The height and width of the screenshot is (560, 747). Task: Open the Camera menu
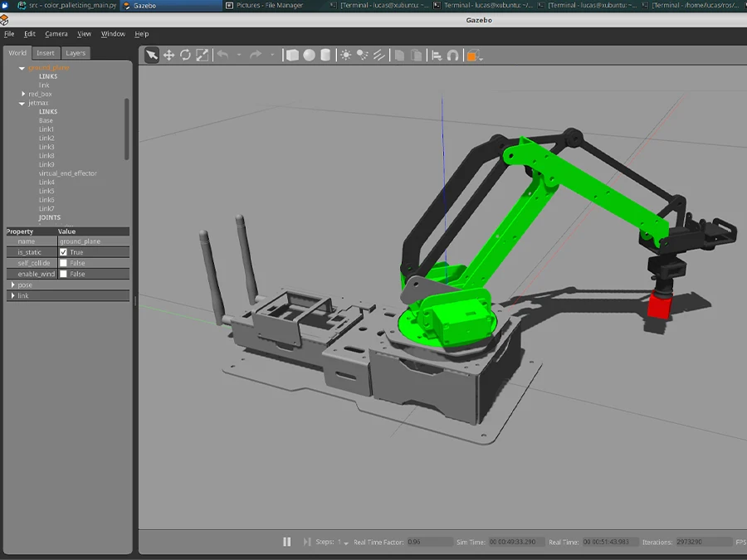coord(56,34)
